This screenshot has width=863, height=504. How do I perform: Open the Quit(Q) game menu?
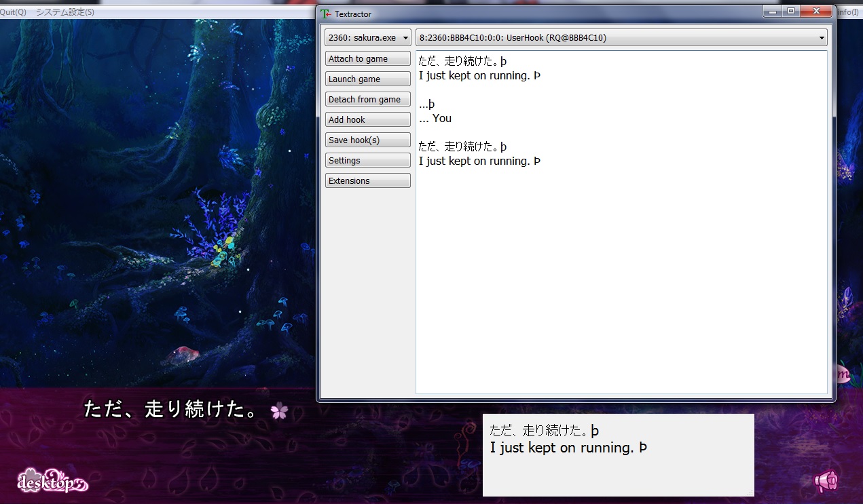click(x=12, y=12)
